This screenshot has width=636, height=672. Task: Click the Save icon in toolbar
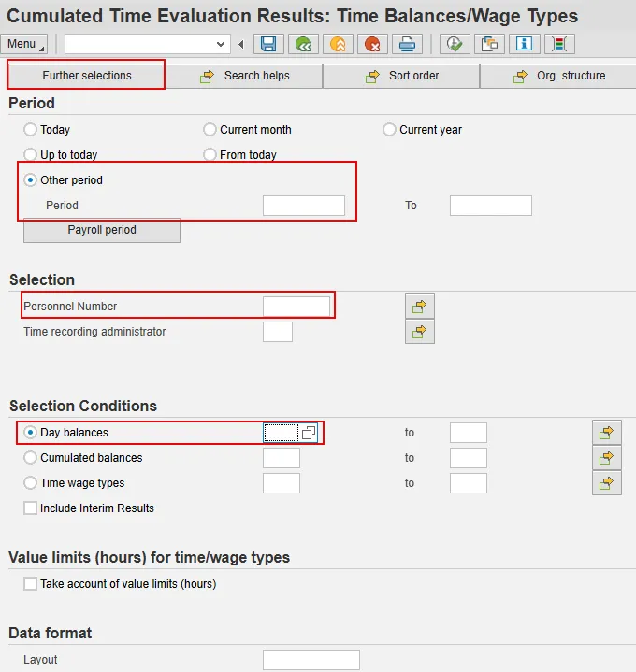tap(268, 44)
